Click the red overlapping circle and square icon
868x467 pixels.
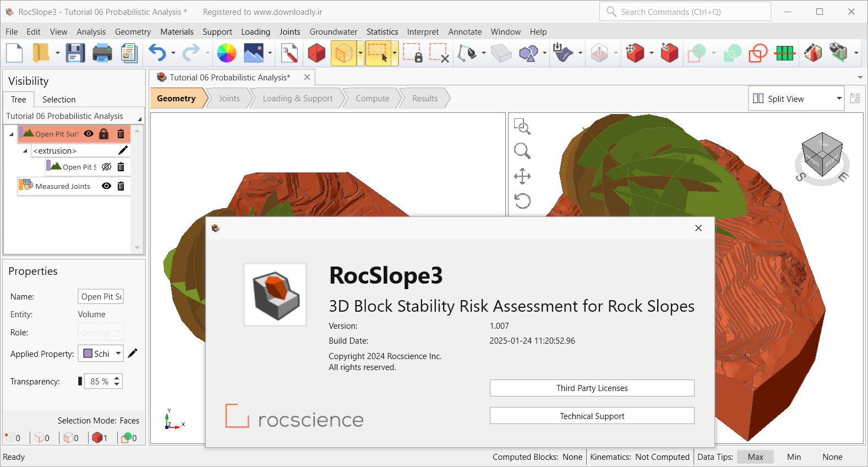(758, 53)
